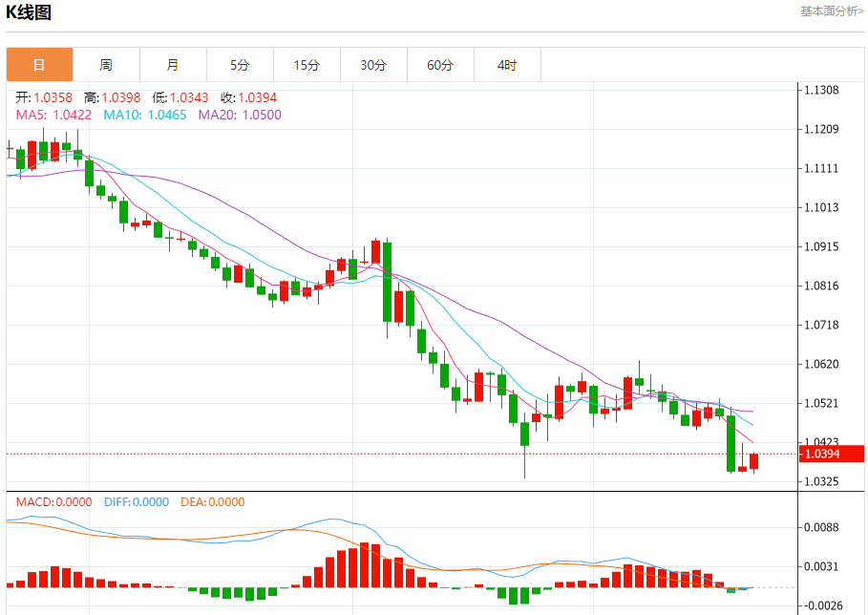
Task: Open the 基本面分析 link
Action: click(832, 11)
